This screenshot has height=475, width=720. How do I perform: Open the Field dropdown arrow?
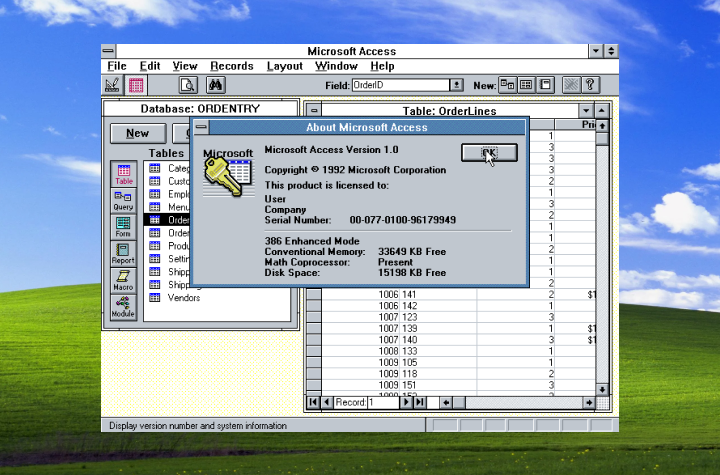pos(456,85)
